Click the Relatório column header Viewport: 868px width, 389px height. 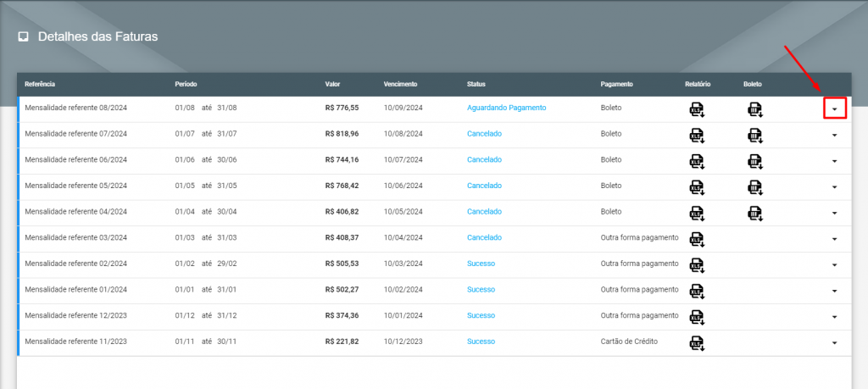point(698,85)
